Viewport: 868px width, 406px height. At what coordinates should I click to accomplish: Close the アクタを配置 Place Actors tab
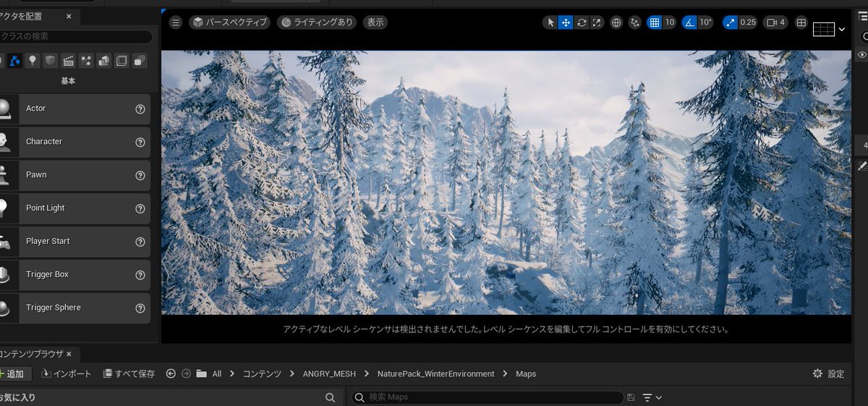coord(69,16)
